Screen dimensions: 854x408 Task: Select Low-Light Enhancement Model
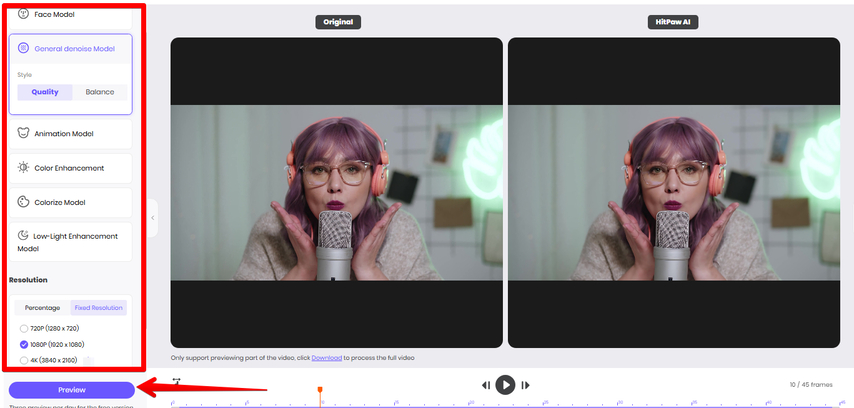coord(70,242)
